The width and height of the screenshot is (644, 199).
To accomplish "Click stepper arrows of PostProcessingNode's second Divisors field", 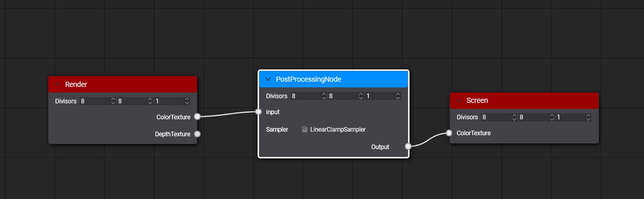I will tap(361, 96).
